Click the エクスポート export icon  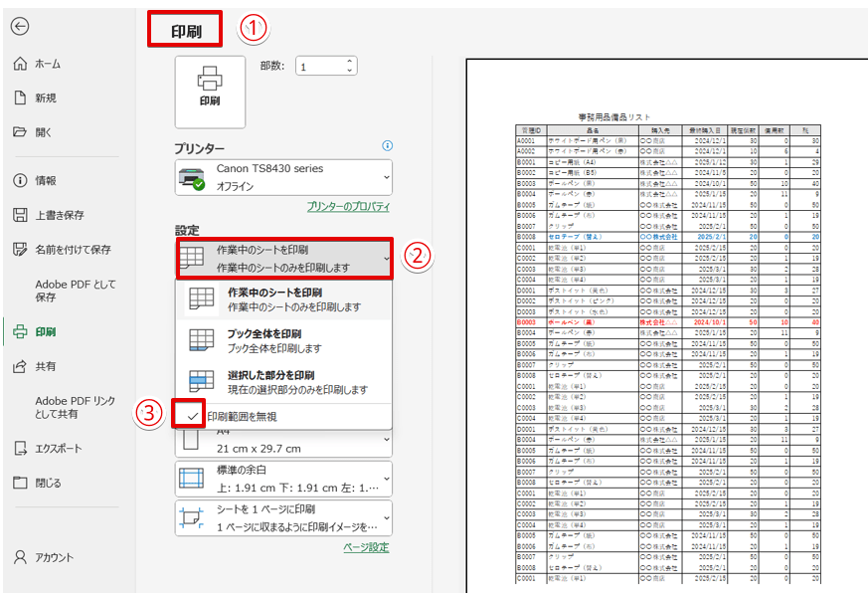20,449
